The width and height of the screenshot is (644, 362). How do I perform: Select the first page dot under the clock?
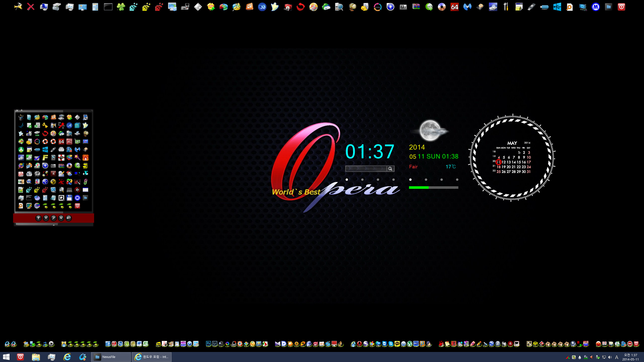(347, 179)
